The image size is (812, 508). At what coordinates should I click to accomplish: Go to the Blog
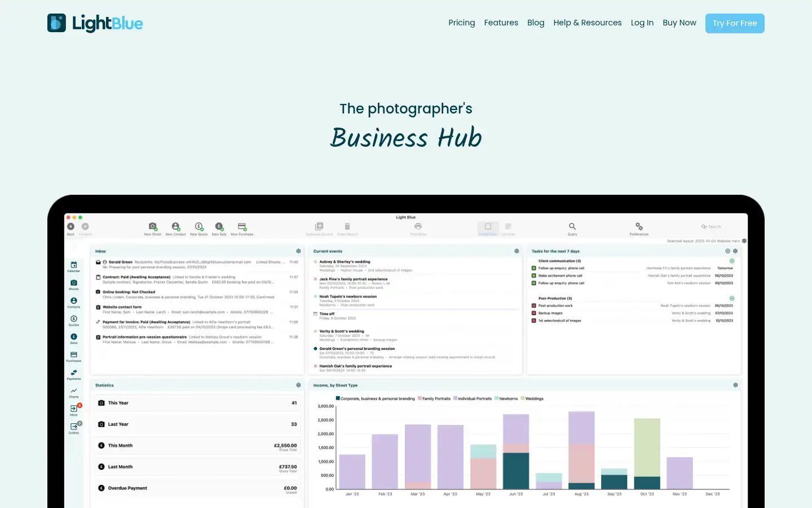(x=536, y=23)
